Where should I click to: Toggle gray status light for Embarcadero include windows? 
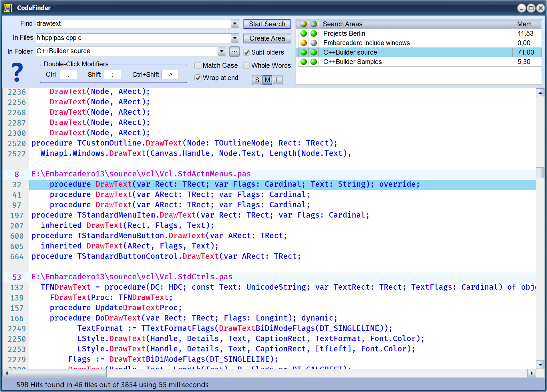pyautogui.click(x=314, y=43)
